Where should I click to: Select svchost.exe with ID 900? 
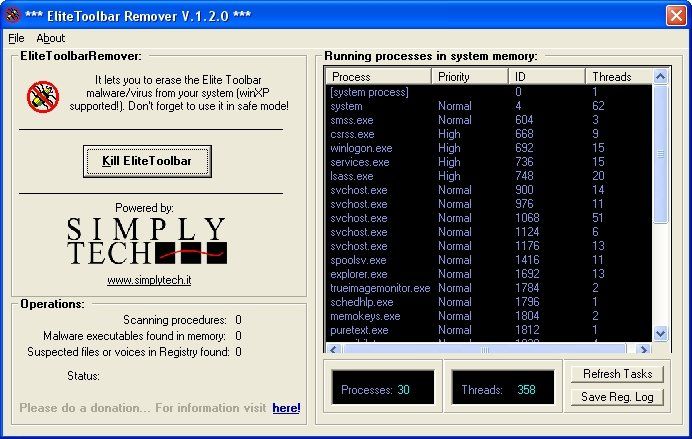click(489, 190)
